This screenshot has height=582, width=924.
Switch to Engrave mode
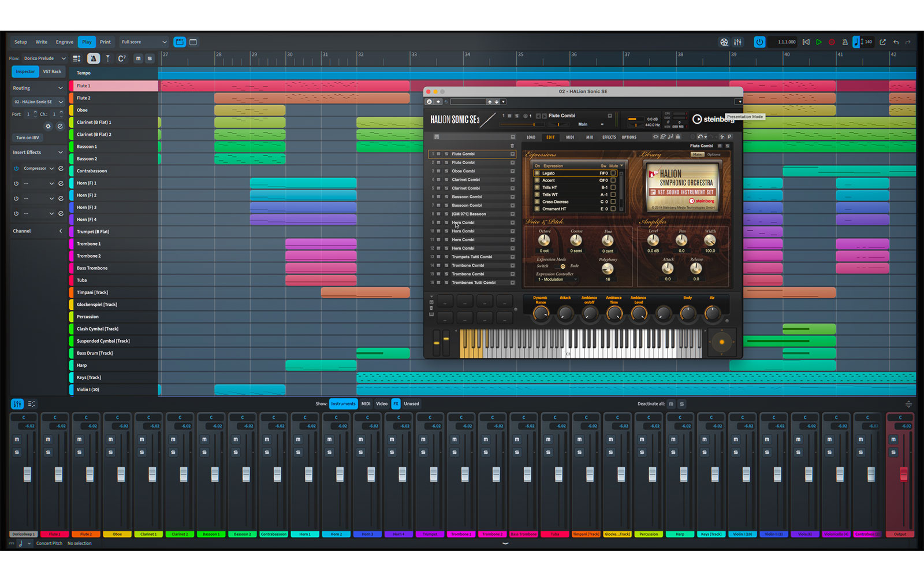(65, 42)
